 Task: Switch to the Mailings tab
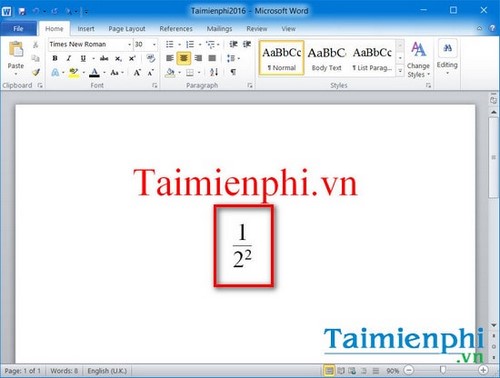coord(219,29)
